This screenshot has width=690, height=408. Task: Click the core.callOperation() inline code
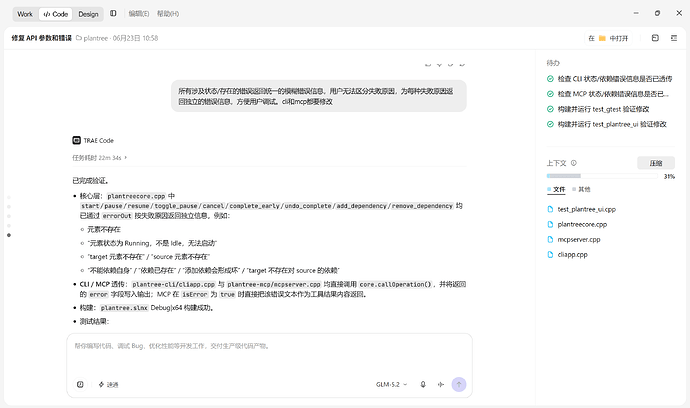(x=395, y=284)
